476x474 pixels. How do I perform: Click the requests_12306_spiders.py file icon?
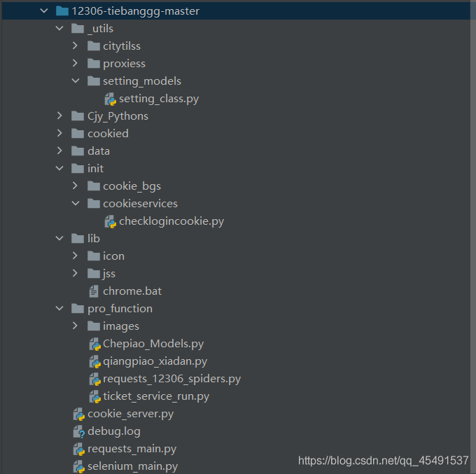click(94, 379)
